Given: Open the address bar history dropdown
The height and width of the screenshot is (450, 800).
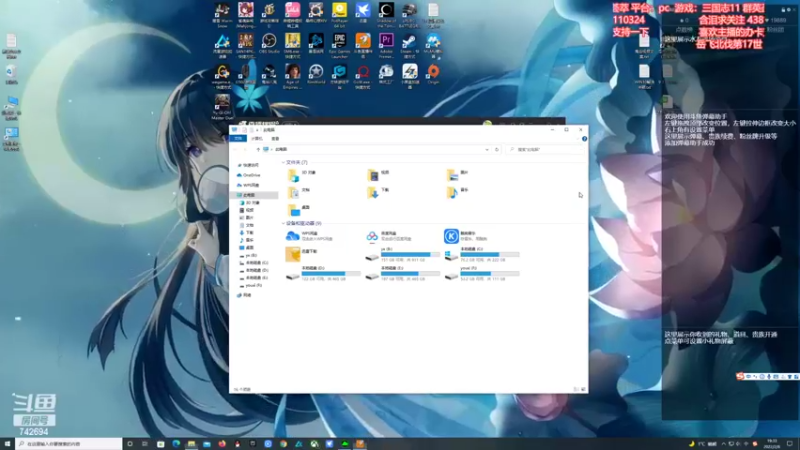Looking at the screenshot, I should 487,149.
